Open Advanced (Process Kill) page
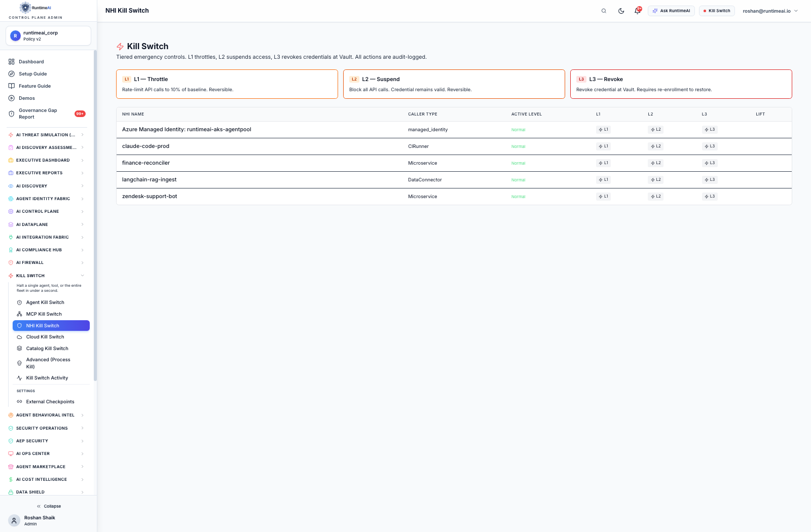 coord(51,363)
